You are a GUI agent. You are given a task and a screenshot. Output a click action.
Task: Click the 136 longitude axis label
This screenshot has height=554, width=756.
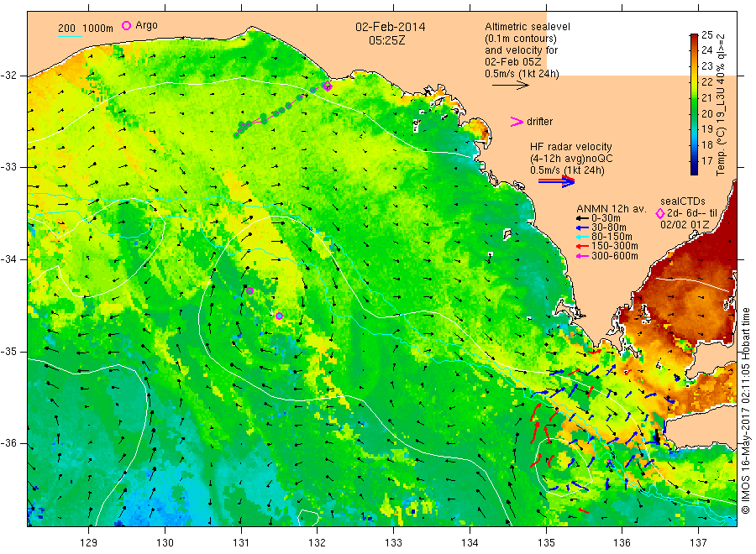pos(622,543)
